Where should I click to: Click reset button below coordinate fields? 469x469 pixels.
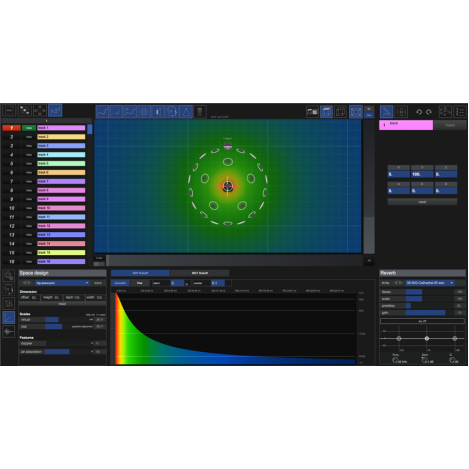(422, 202)
